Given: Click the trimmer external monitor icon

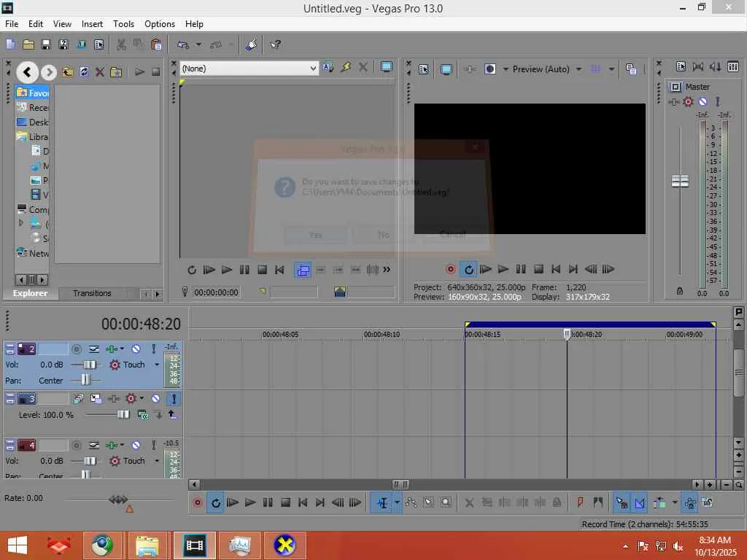Looking at the screenshot, I should (x=387, y=67).
